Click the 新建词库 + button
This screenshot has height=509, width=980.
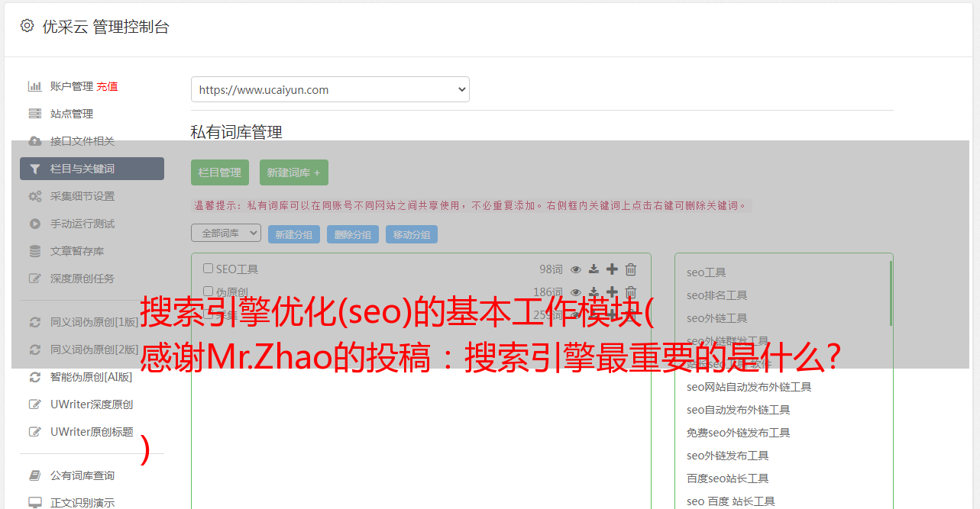(x=294, y=172)
